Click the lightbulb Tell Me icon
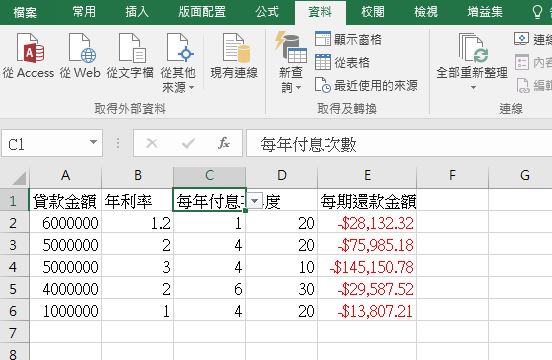 coord(537,12)
